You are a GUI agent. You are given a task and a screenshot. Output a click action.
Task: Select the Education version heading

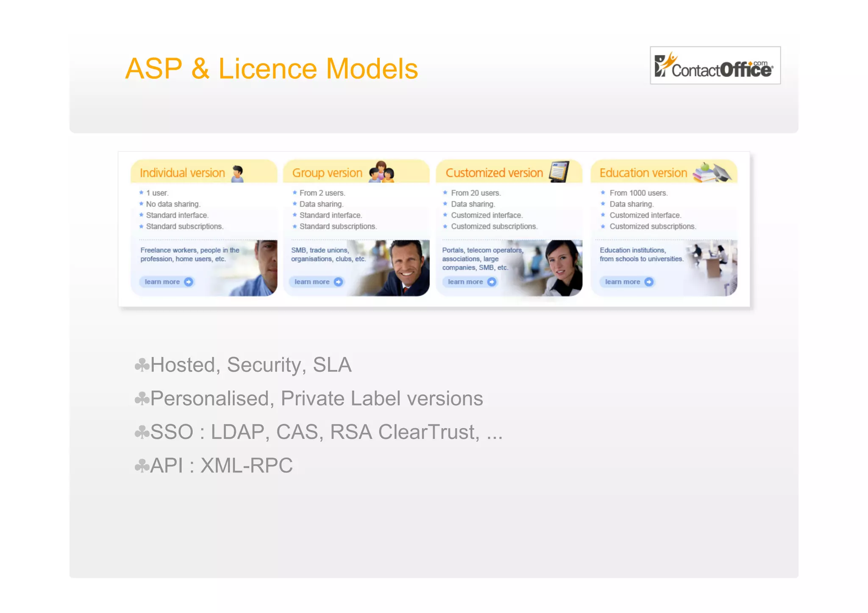click(643, 173)
